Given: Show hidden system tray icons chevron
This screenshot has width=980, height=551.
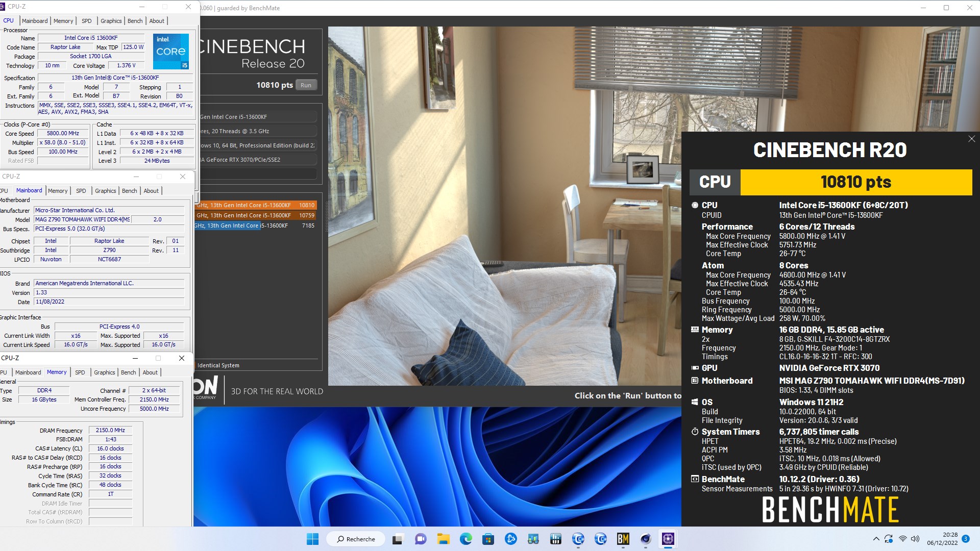Looking at the screenshot, I should 876,539.
